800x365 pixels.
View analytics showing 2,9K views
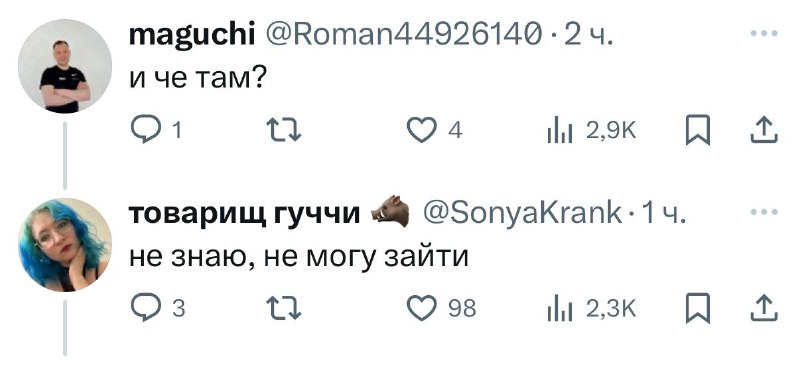[x=592, y=131]
